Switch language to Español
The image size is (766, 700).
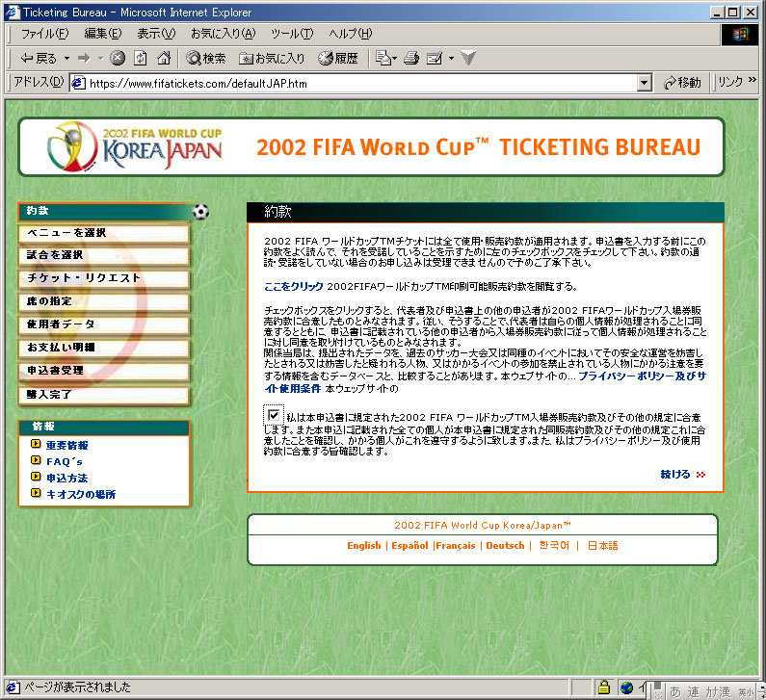coord(409,546)
